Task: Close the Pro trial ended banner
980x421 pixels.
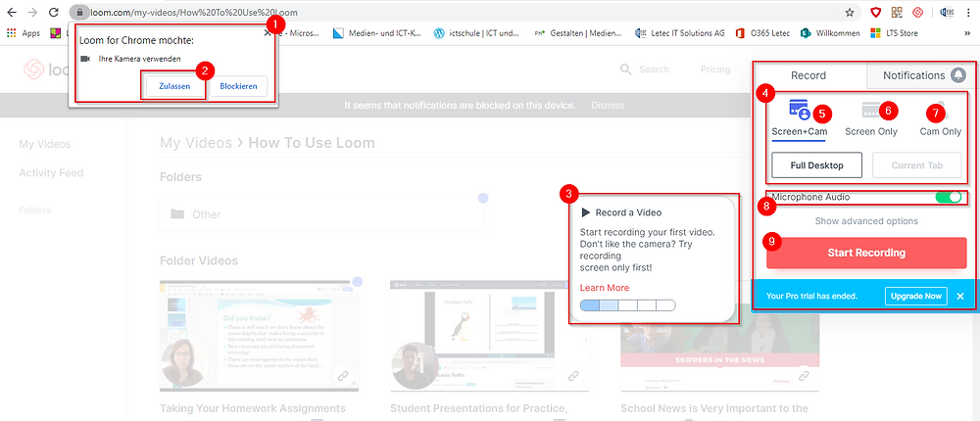Action: tap(960, 296)
